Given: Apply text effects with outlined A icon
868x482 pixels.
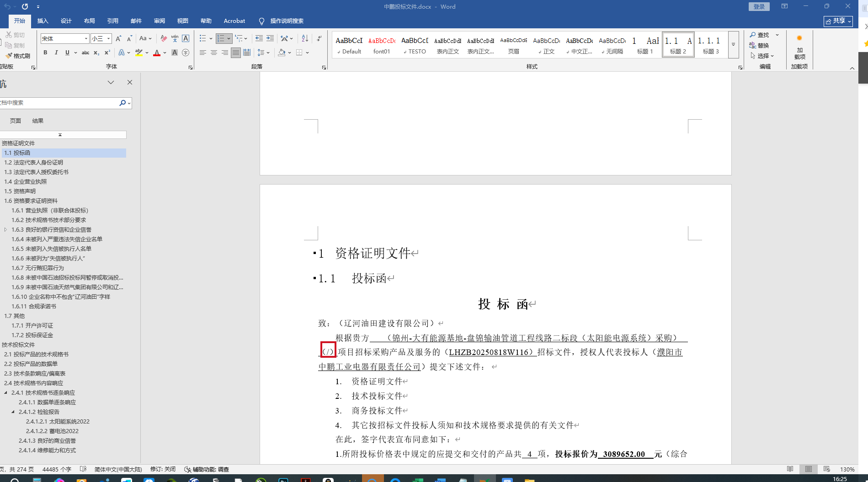Looking at the screenshot, I should pos(122,53).
